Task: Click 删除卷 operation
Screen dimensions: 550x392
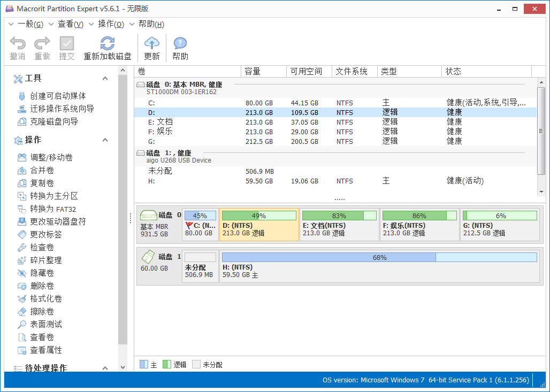Action: pyautogui.click(x=42, y=286)
